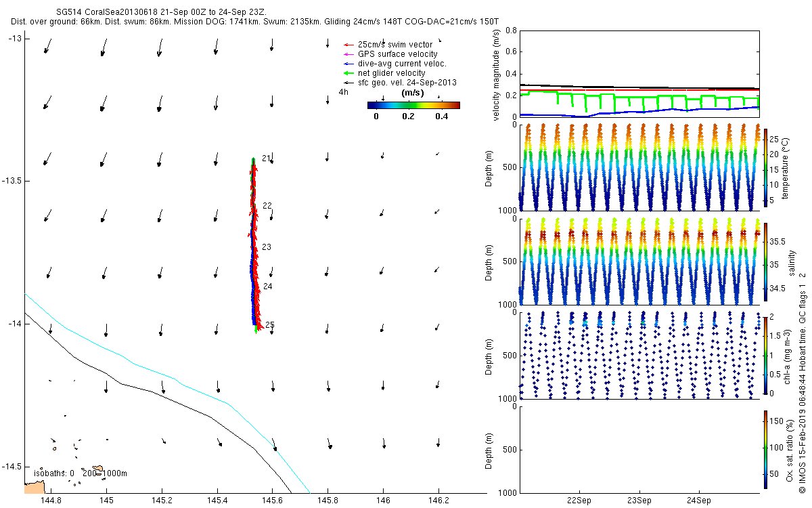Select the 'GPS surface velocity' legend entry
The image size is (812, 508).
pyautogui.click(x=391, y=54)
